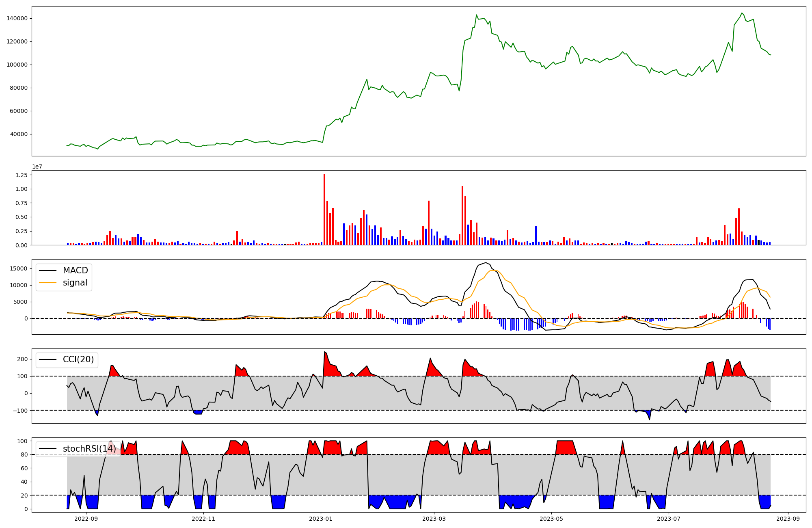
Task: Click the 40000 price axis tick label
Action: 19,134
